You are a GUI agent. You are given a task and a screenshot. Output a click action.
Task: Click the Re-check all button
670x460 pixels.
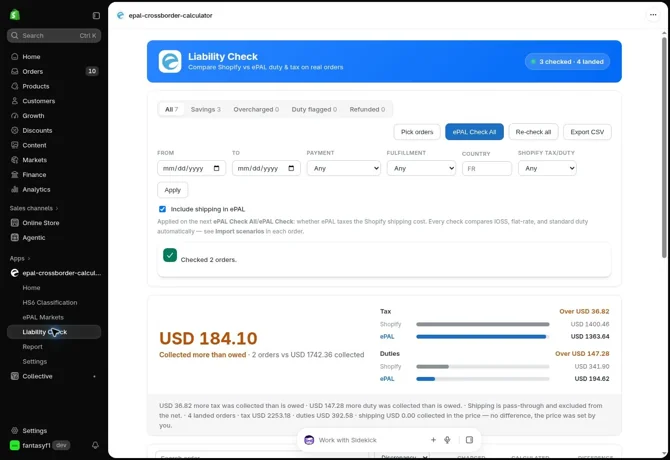pyautogui.click(x=533, y=132)
